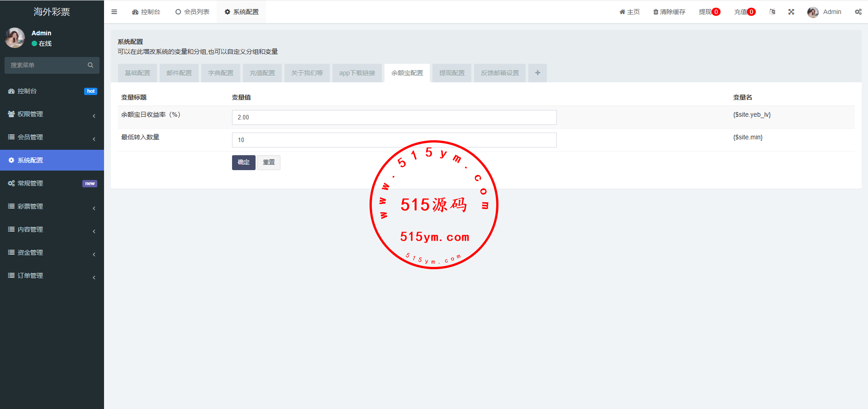Expand the 权限管理 sidebar menu

[52, 114]
